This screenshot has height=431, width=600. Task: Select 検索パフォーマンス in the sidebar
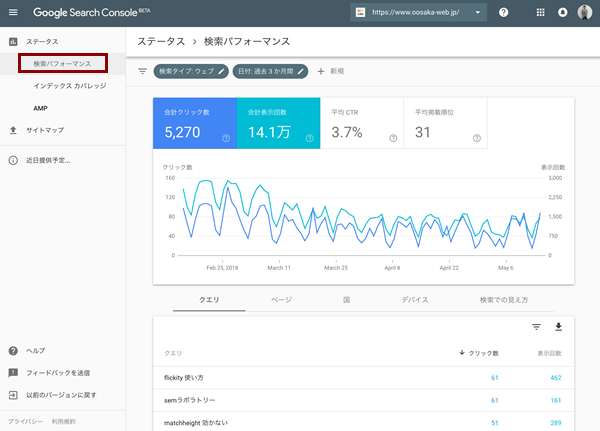[63, 64]
